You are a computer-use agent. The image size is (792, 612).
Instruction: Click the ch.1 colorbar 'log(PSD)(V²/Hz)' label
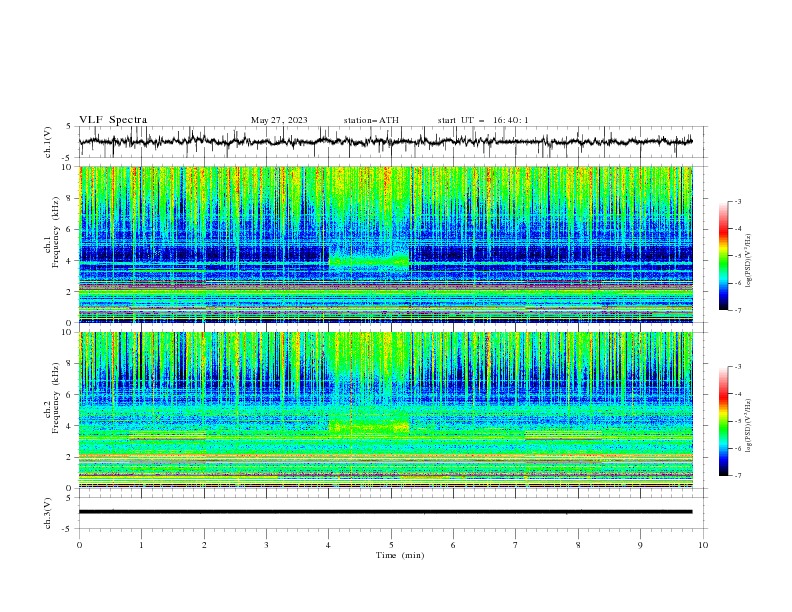[749, 261]
